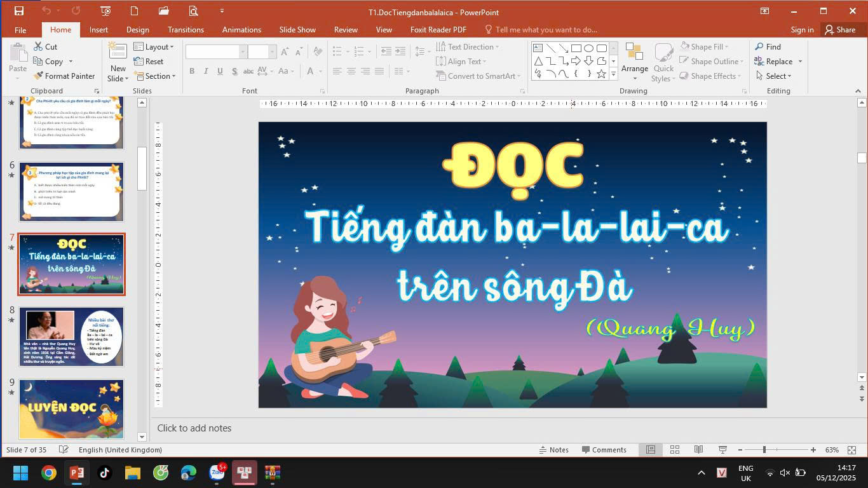Toggle the Notes pane

click(553, 449)
